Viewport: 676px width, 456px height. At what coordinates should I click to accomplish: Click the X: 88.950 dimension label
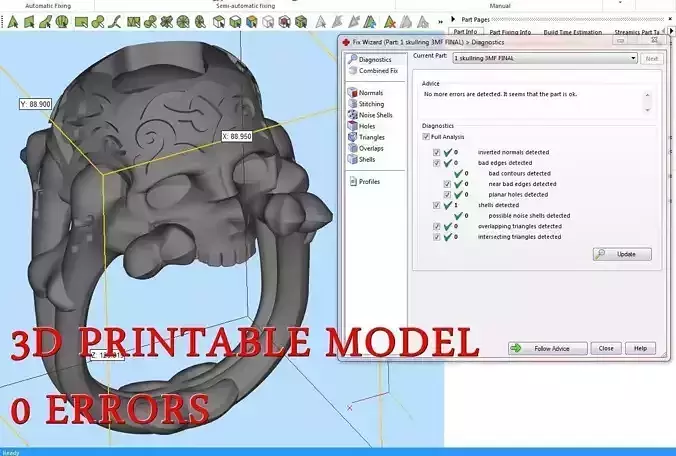tap(237, 136)
